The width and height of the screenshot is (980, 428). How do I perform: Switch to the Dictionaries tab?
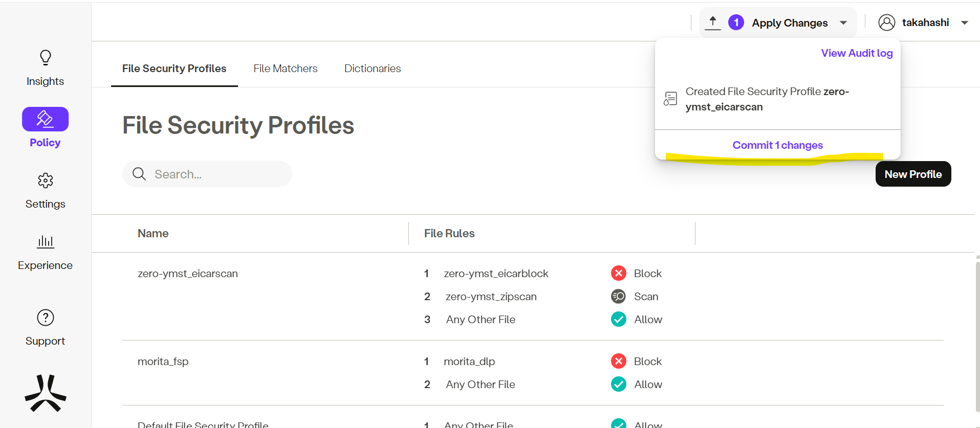(x=372, y=69)
